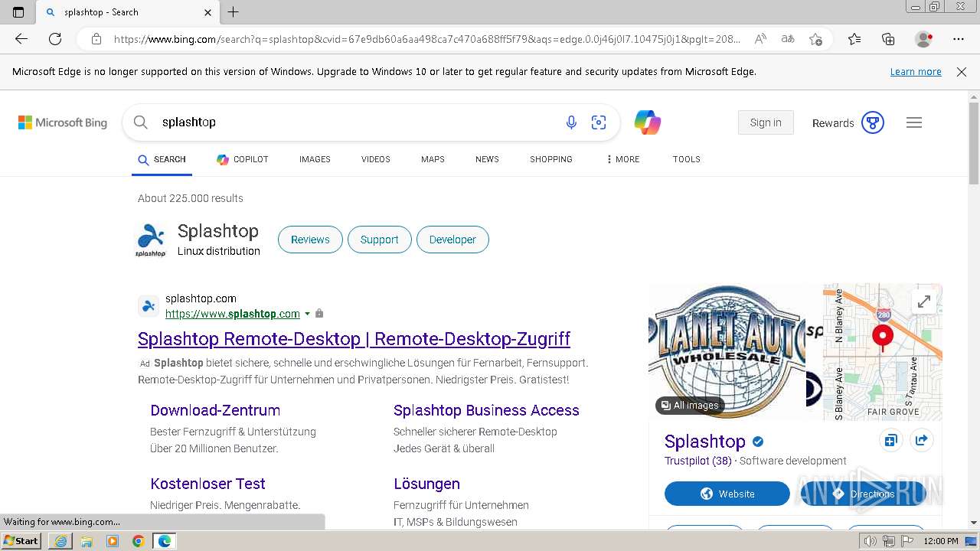
Task: View All images of Splashtop
Action: coord(690,405)
